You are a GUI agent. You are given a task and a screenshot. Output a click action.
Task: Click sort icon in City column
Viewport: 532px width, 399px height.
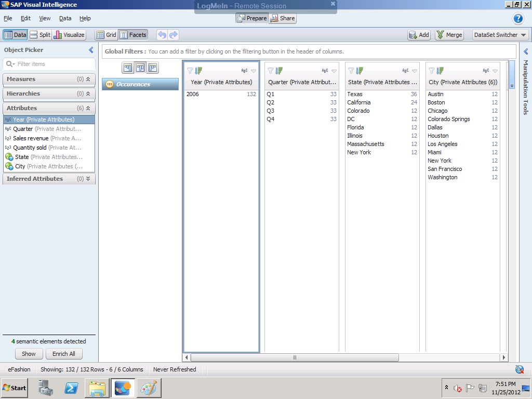click(440, 71)
